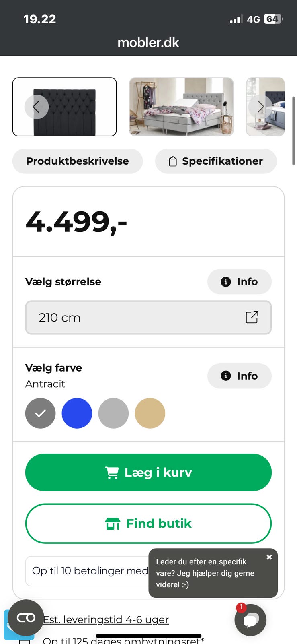The height and width of the screenshot is (644, 297).
Task: Tap the battery indicator in status bar
Action: [x=273, y=19]
